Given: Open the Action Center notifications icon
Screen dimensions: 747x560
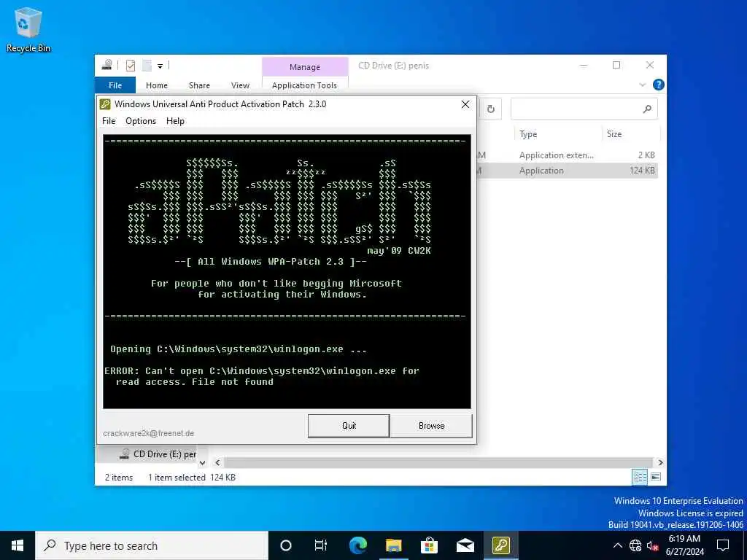Looking at the screenshot, I should pyautogui.click(x=723, y=545).
